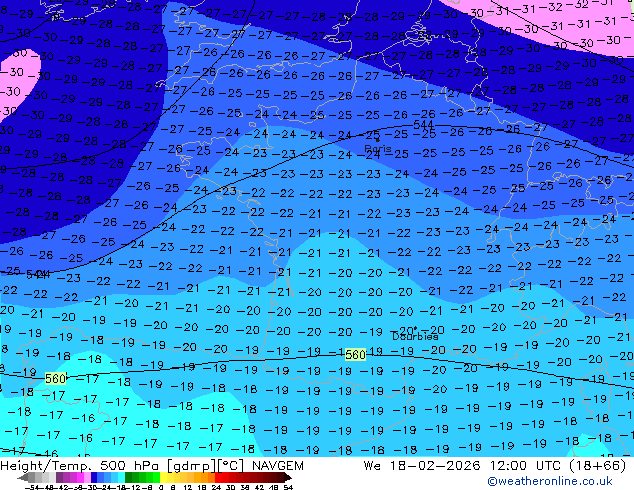The image size is (634, 490).
Task: Click the Dourbies location dot marker
Action: click(x=415, y=329)
